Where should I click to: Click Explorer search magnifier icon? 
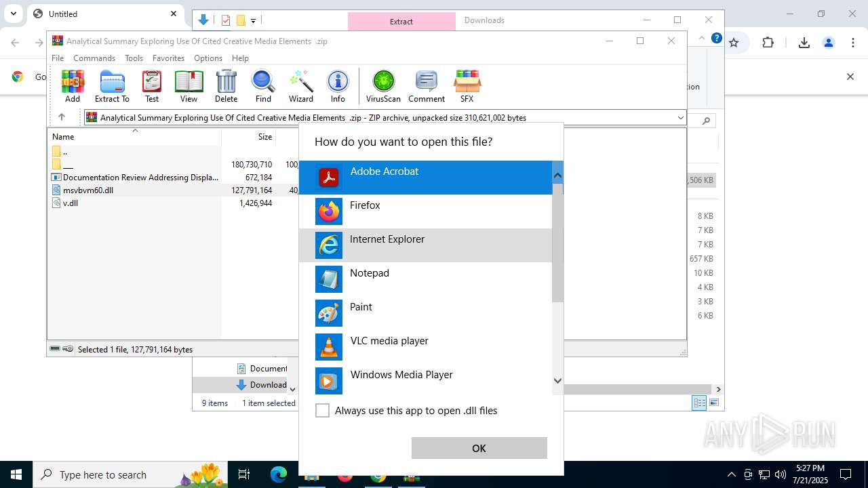point(706,121)
